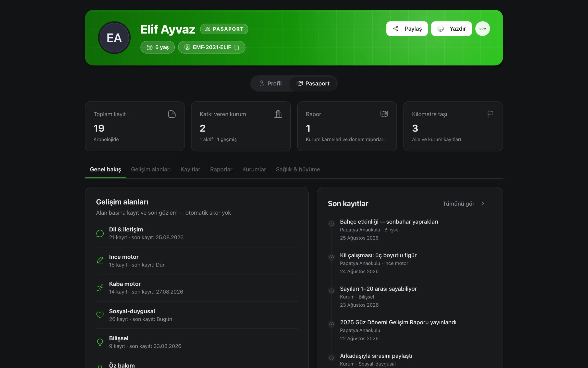Click the check marker beside 2025 Güz Dönemi entry
588x368 pixels.
[x=331, y=324]
